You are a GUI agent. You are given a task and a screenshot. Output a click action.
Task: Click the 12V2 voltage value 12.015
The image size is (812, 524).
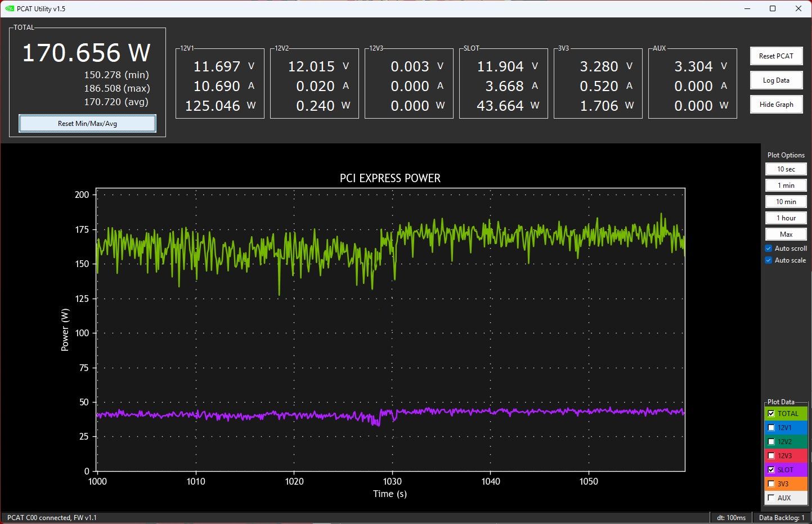click(311, 66)
